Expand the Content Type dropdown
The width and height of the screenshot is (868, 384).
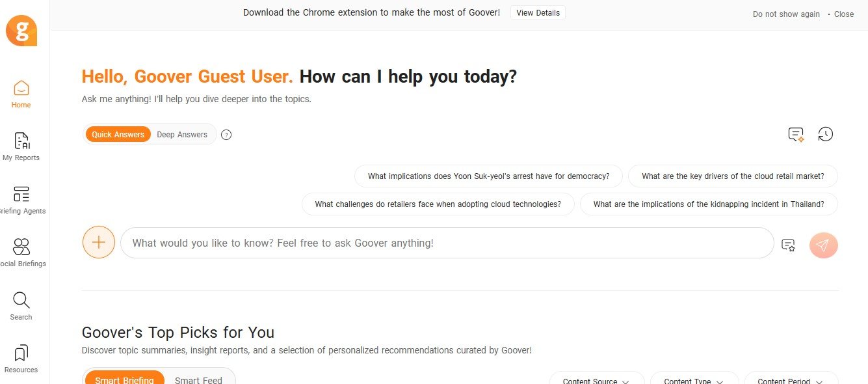click(x=693, y=381)
